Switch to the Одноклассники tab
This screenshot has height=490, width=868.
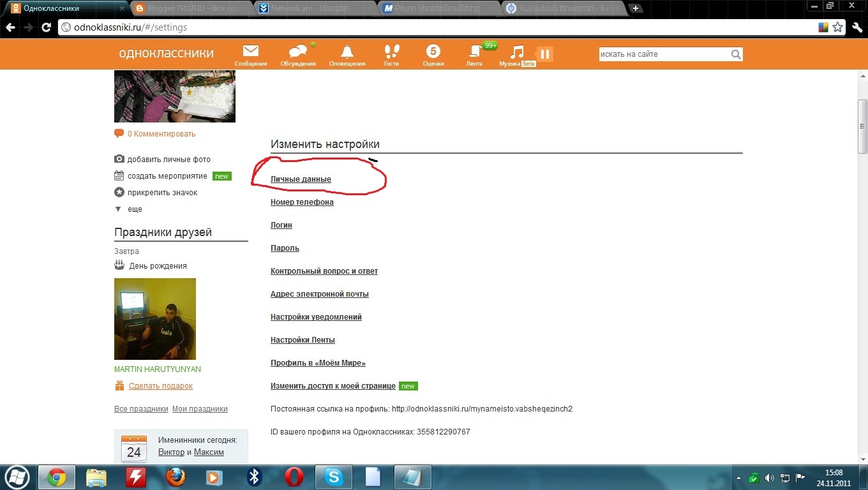coord(66,8)
